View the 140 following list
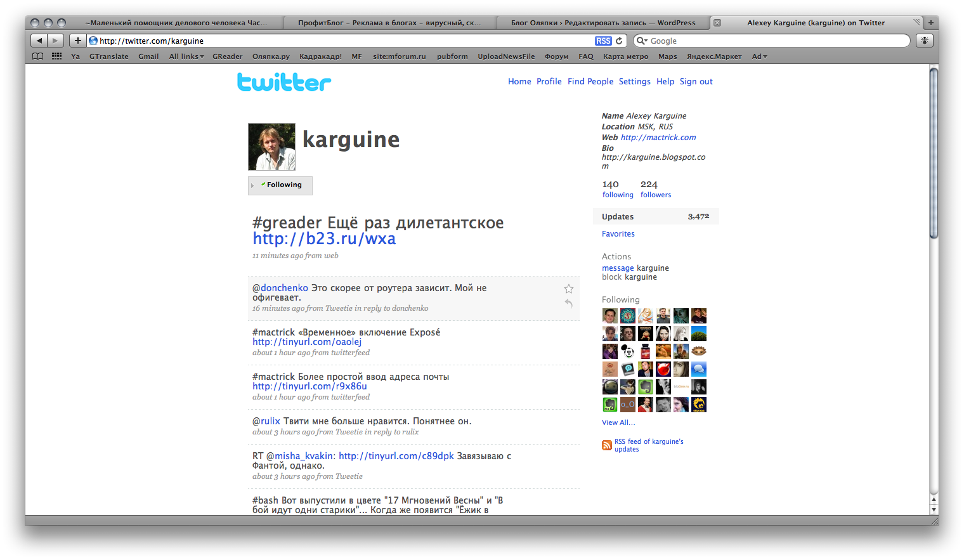 [x=618, y=189]
